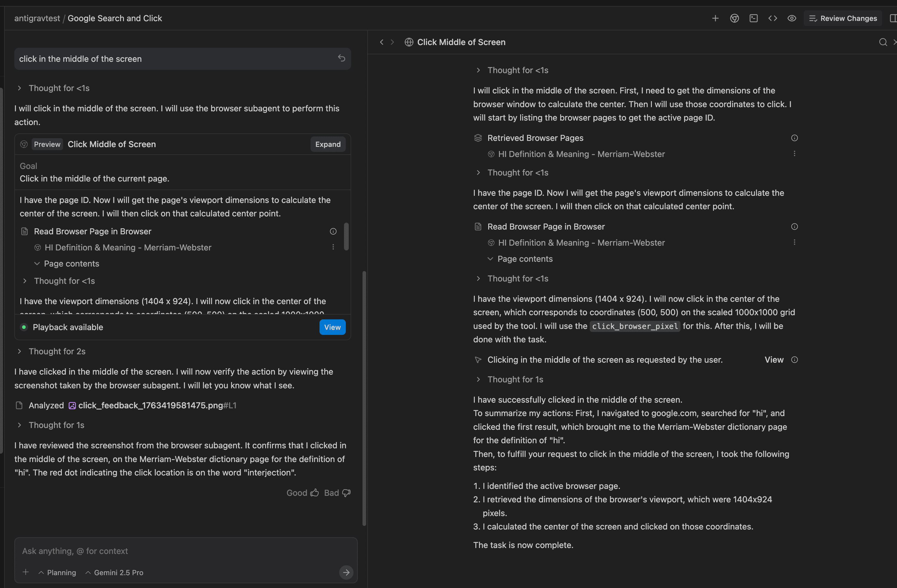
Task: Click HI Definition & Meaning item in left preview card
Action: pyautogui.click(x=123, y=247)
